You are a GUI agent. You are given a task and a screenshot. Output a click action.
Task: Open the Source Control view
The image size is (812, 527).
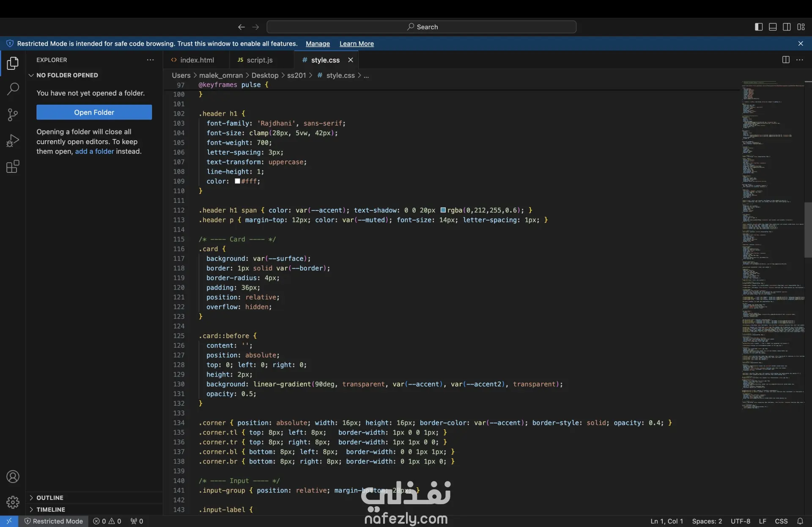(x=13, y=115)
